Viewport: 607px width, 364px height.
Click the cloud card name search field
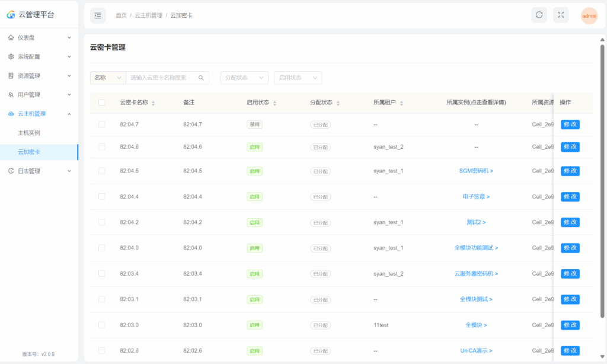coord(162,78)
